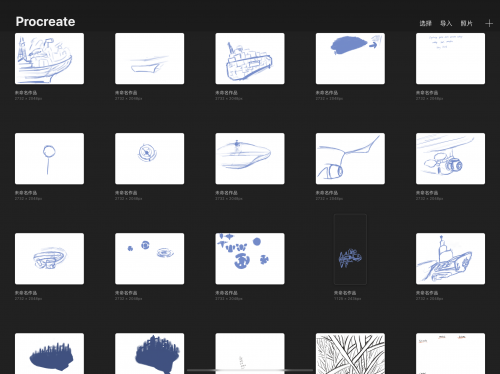Click the Procreate gallery title

tap(45, 22)
